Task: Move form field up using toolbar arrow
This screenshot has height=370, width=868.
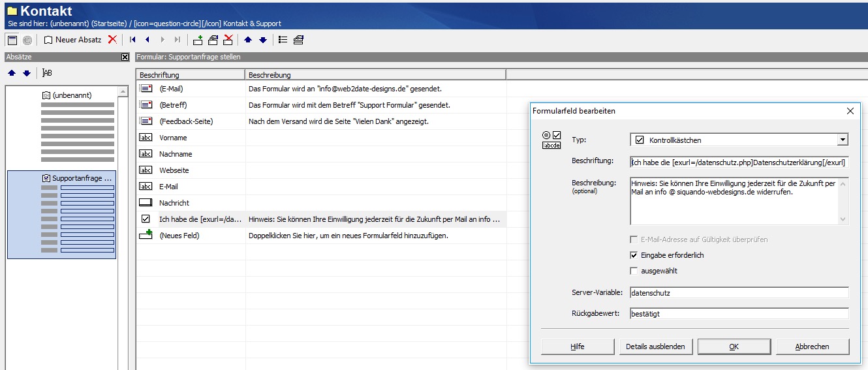Action: [248, 40]
